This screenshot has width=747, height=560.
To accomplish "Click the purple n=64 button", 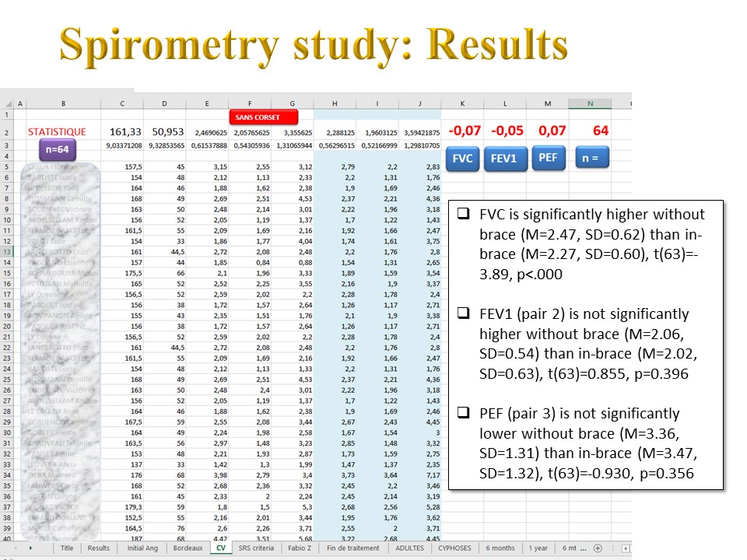I will coord(57,149).
